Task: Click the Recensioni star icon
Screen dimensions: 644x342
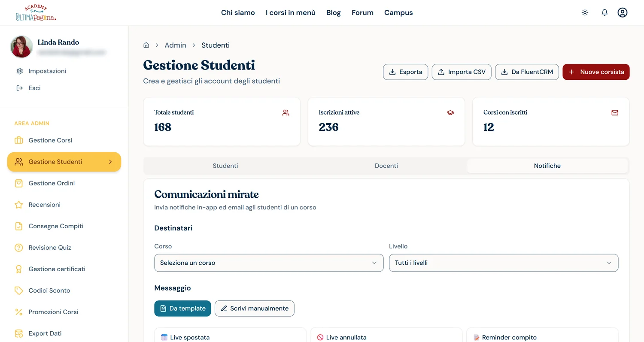Action: pyautogui.click(x=18, y=205)
